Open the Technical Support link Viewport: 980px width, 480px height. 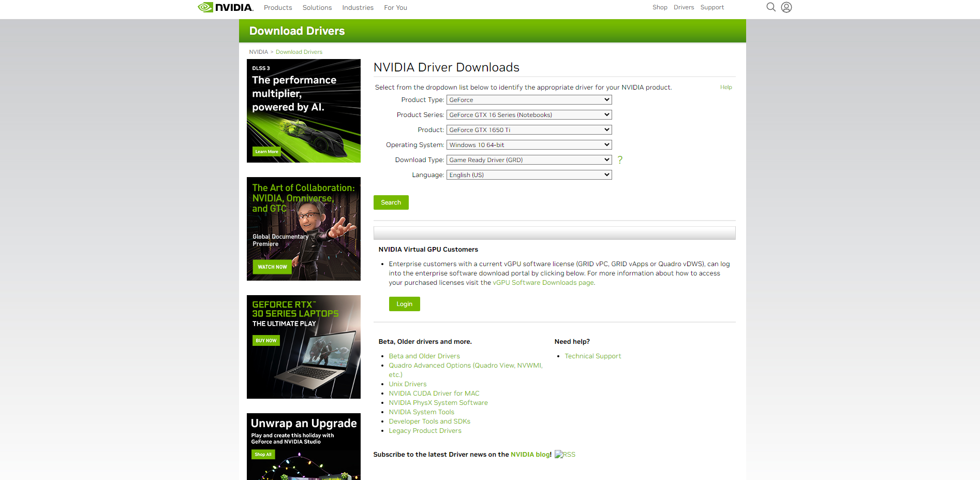pos(593,356)
